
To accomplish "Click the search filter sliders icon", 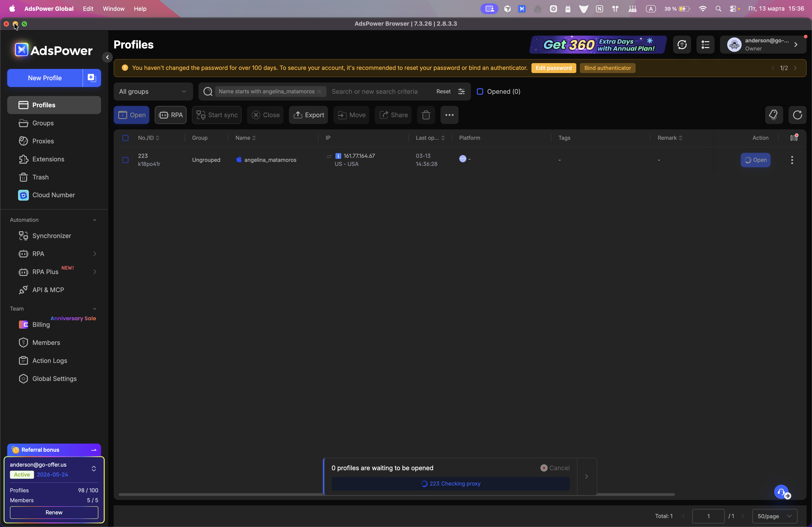I will (x=461, y=91).
